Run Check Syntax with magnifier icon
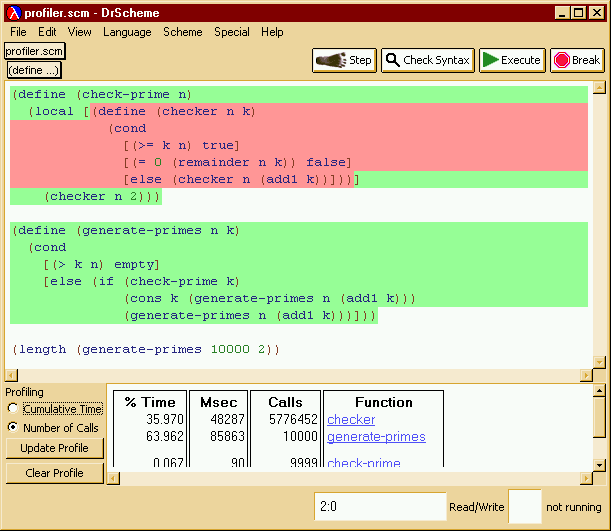Screen dimensions: 611x531 428,60
